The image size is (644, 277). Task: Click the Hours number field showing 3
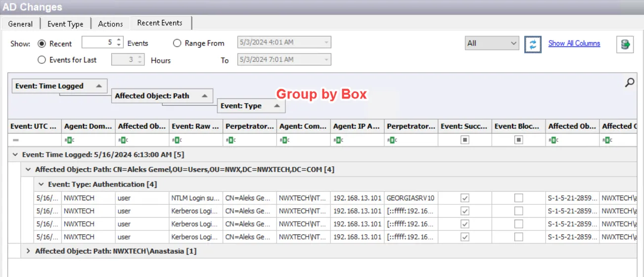pyautogui.click(x=124, y=60)
